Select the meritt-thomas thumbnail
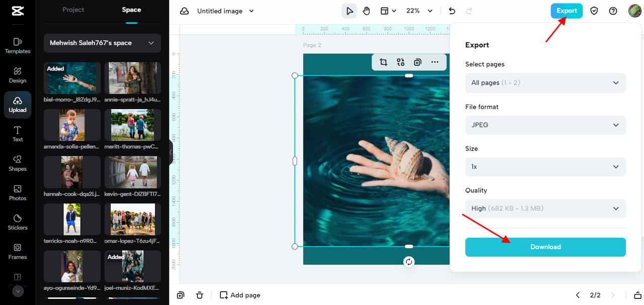The height and width of the screenshot is (305, 644). [x=133, y=125]
